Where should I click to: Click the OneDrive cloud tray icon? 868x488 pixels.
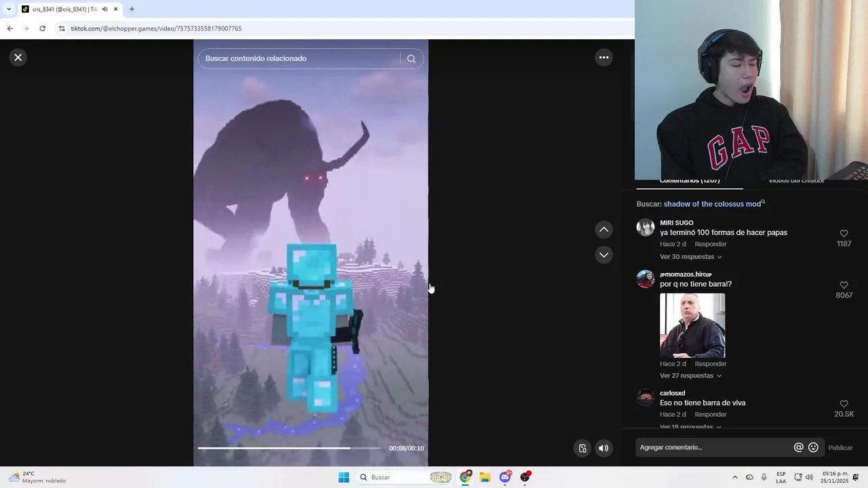click(749, 477)
